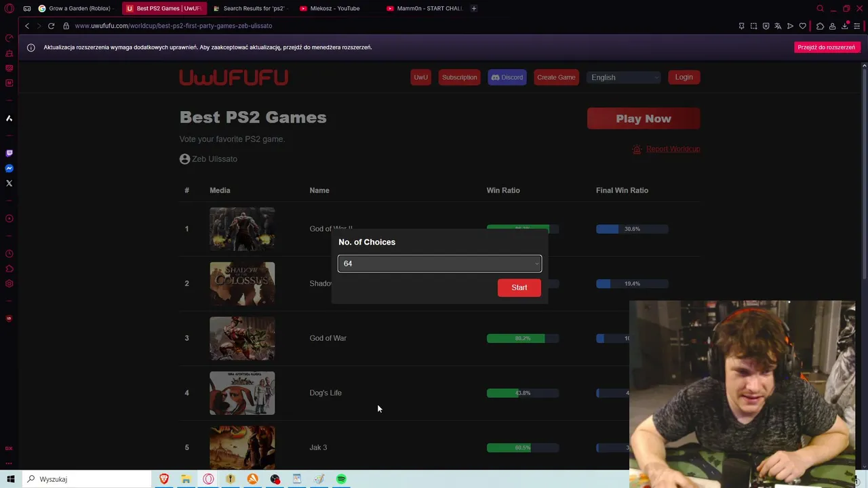Open Messenger in the sidebar
868x488 pixels.
[x=9, y=168]
